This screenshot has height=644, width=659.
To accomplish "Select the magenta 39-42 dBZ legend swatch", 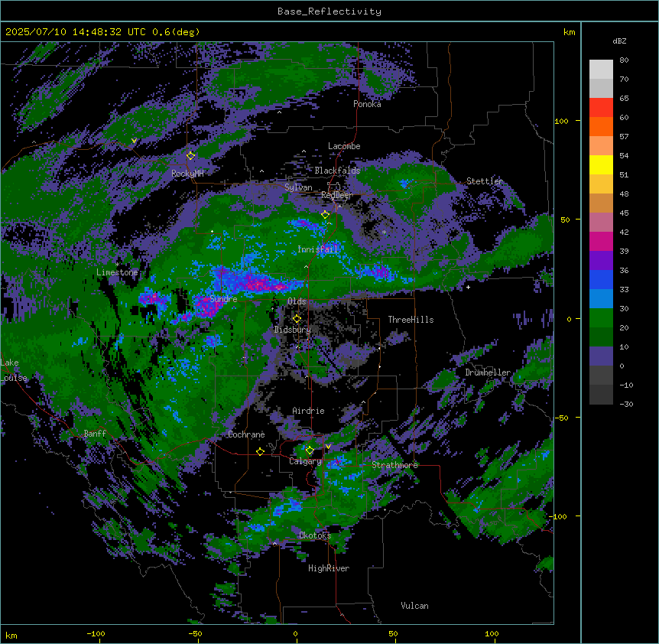I will pyautogui.click(x=601, y=241).
